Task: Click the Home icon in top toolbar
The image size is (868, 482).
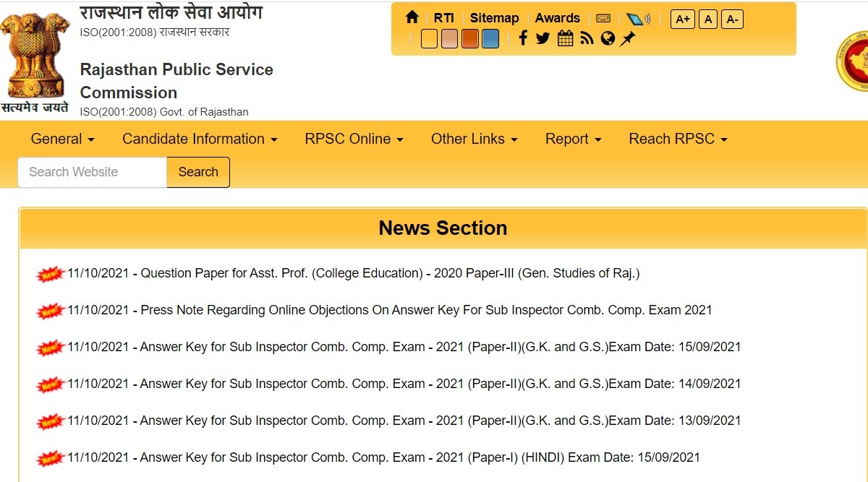Action: (x=412, y=18)
